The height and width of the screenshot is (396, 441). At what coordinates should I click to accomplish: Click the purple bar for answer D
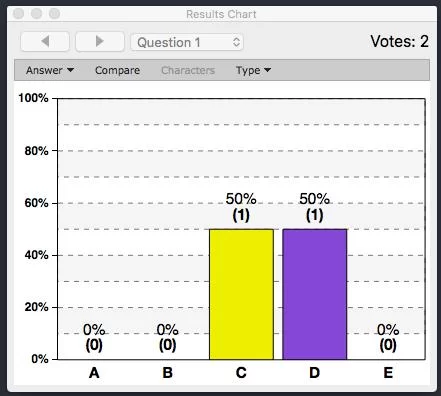tap(315, 294)
